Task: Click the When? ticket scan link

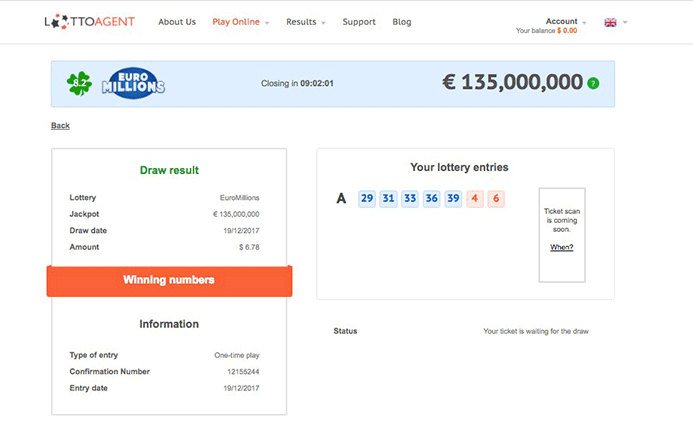Action: click(x=561, y=247)
